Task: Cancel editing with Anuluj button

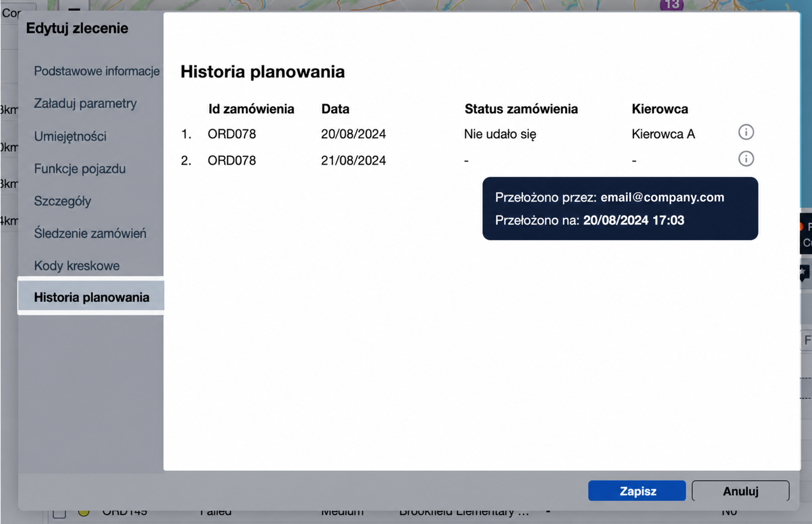Action: point(740,491)
